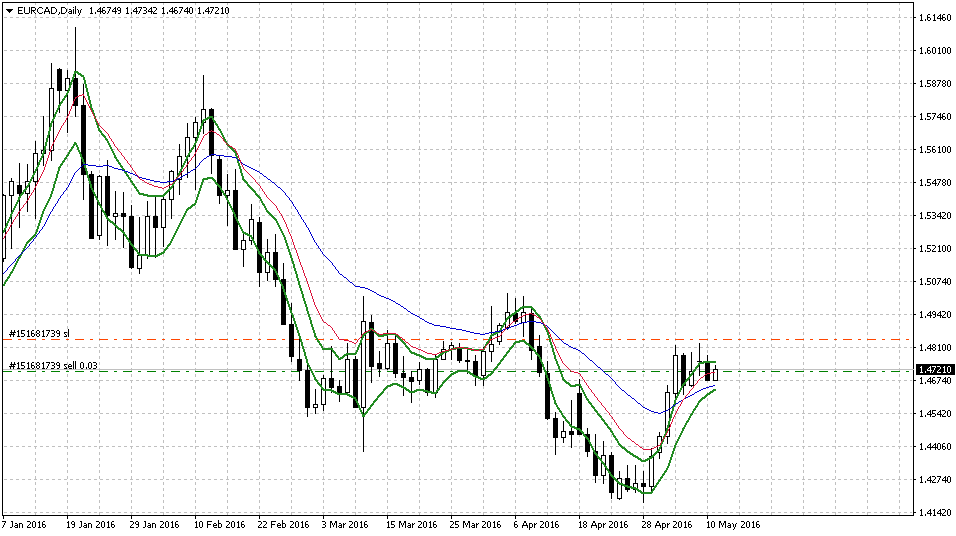The height and width of the screenshot is (536, 956).
Task: Click the current price tag 1.47210
Action: [x=935, y=370]
